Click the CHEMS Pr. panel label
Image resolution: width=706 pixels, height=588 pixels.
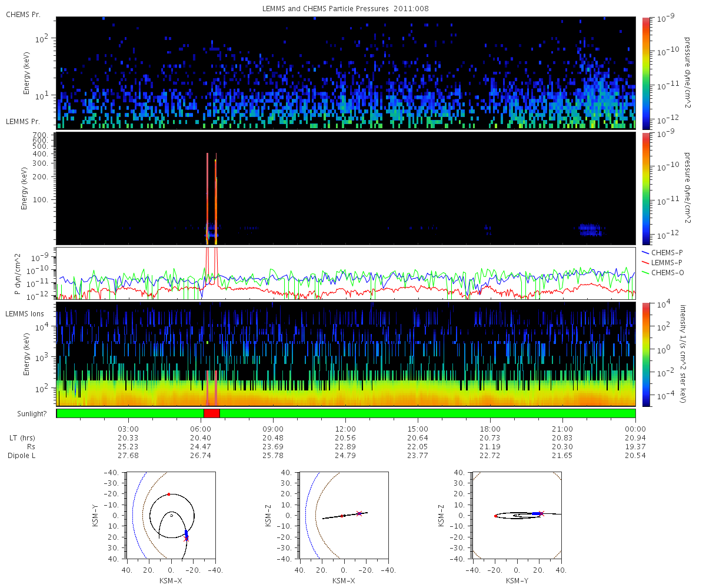click(x=23, y=14)
